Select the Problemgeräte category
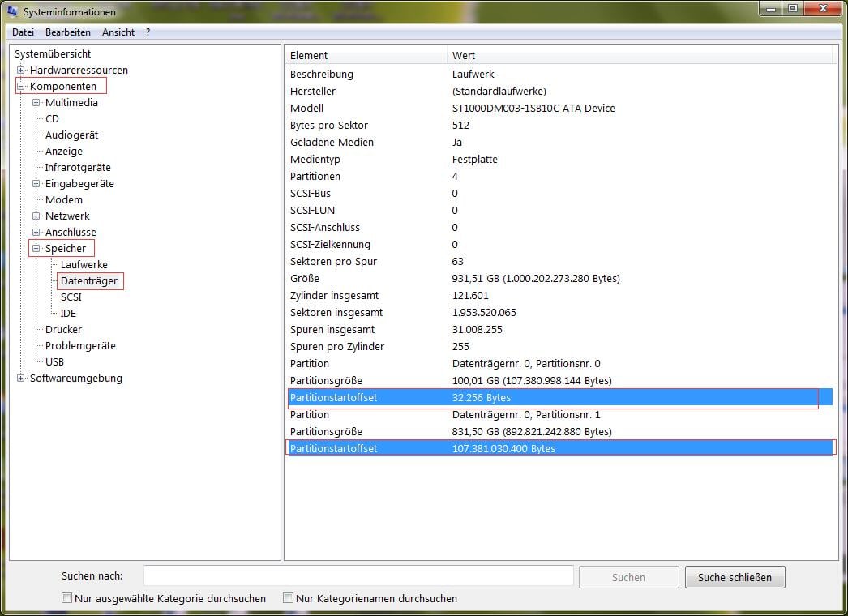This screenshot has height=616, width=848. click(79, 345)
